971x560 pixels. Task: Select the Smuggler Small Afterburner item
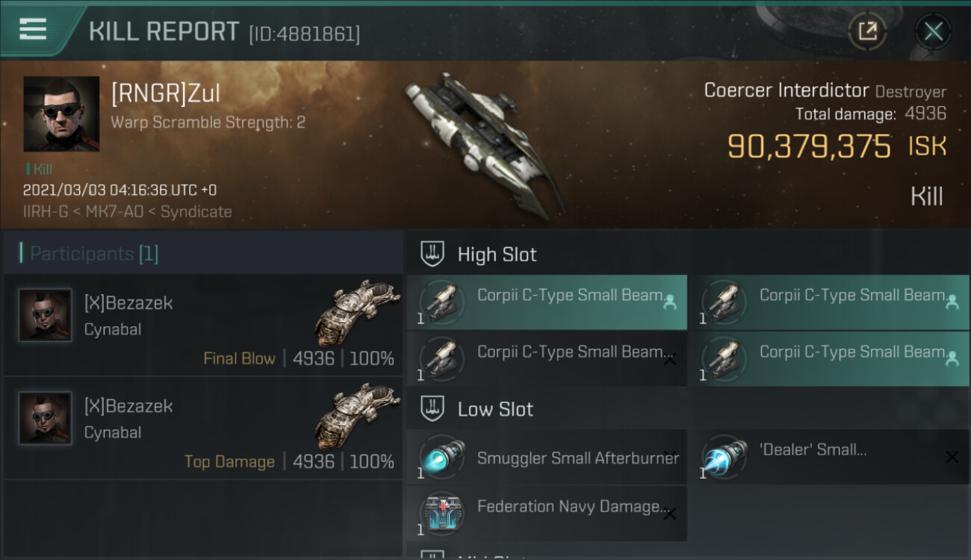pyautogui.click(x=547, y=457)
